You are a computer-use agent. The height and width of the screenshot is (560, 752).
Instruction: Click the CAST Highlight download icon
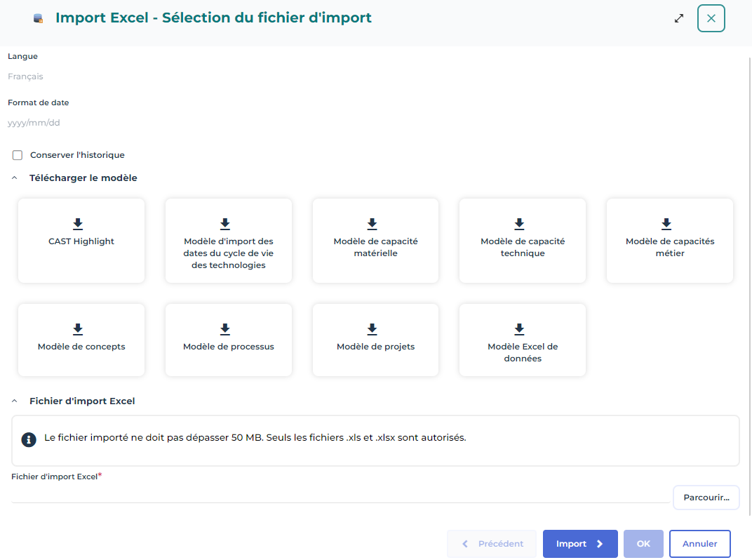[78, 224]
